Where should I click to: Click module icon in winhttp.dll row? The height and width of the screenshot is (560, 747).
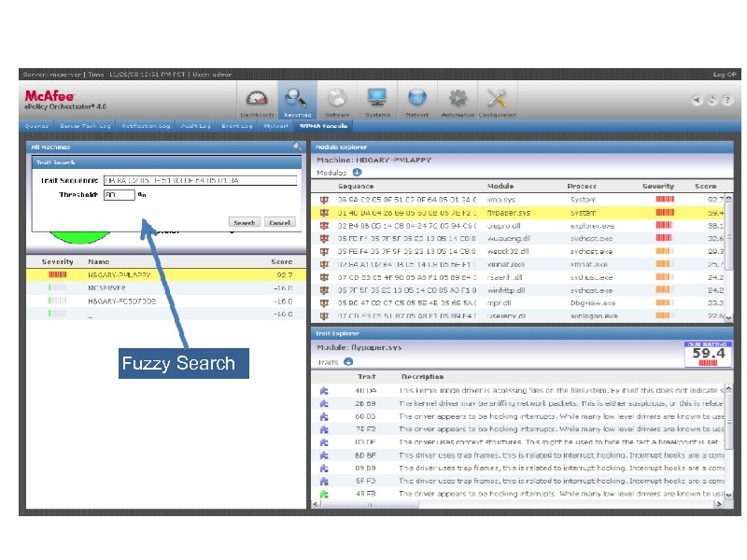[x=324, y=290]
